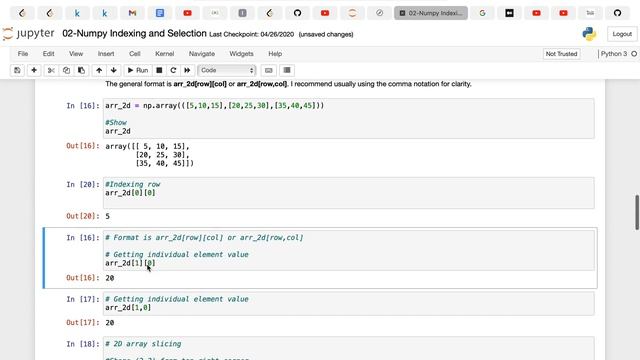The image size is (640, 360).
Task: Click the Out[16] array output text
Action: tap(149, 155)
